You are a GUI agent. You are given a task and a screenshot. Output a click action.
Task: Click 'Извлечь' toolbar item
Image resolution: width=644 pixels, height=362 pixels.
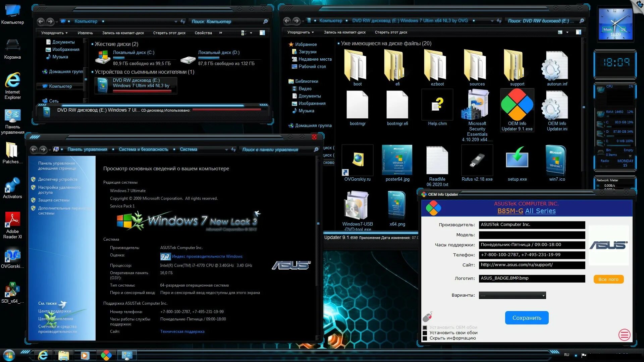85,33
